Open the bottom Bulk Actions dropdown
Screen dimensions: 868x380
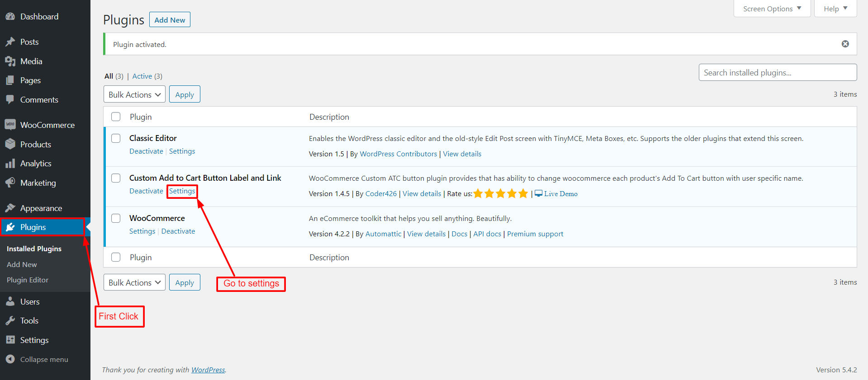(x=134, y=282)
